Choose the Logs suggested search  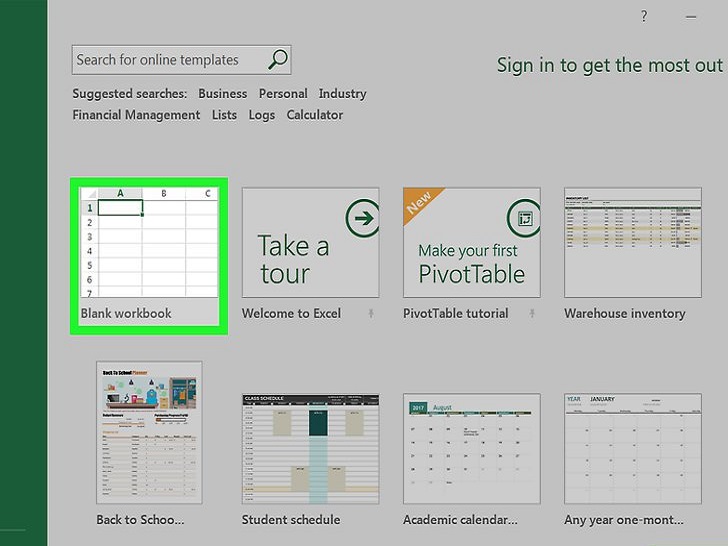262,115
